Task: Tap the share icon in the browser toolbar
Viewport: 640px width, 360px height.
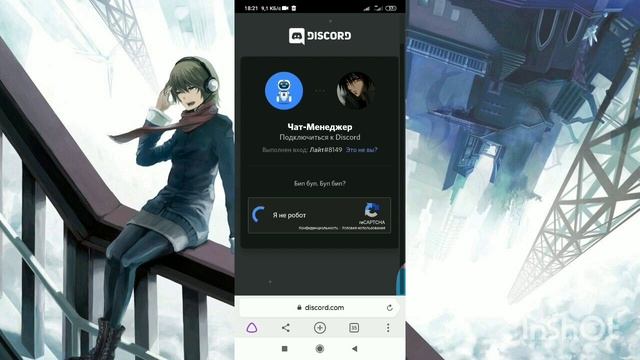Action: click(x=286, y=327)
